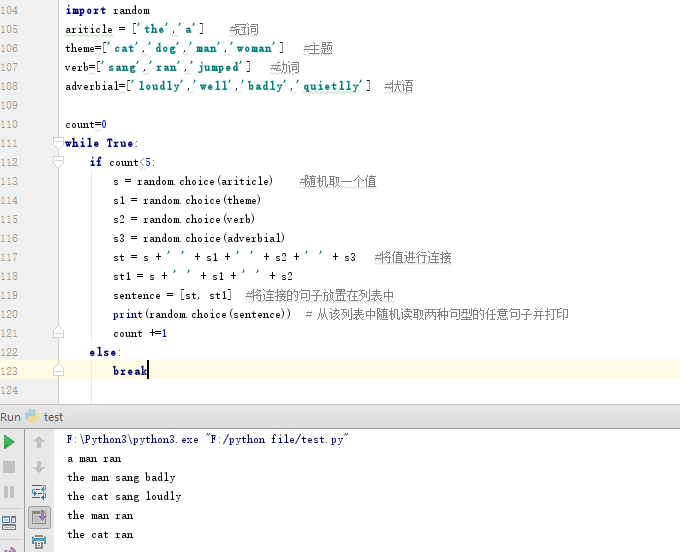Click the misspelled 'quietlly' string
The image size is (680, 552).
(x=331, y=86)
